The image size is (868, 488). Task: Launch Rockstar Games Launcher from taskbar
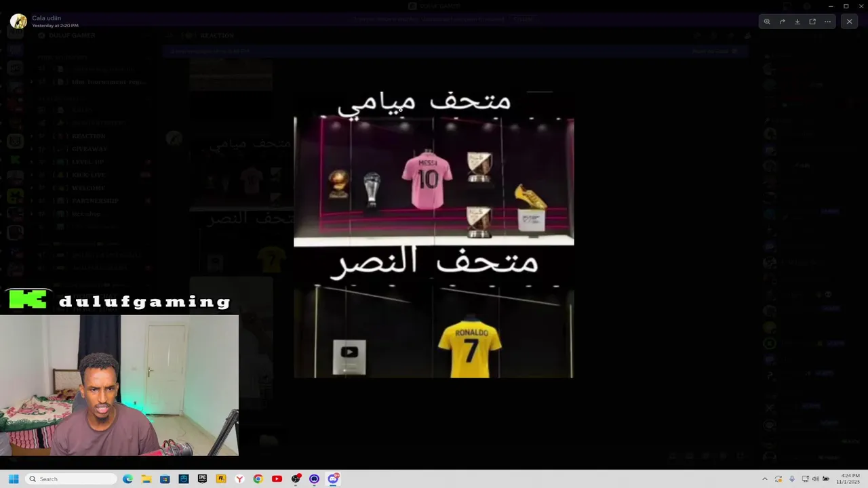(x=221, y=479)
